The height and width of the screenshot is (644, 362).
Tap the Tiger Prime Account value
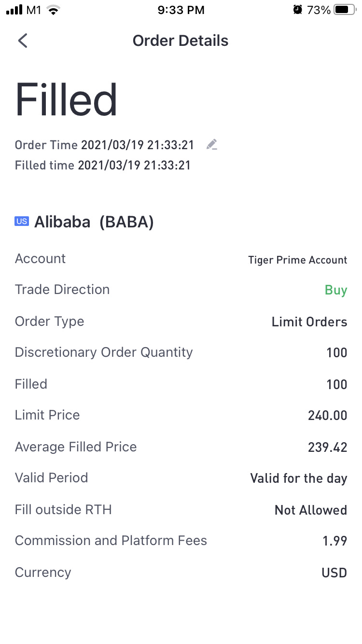coord(297,260)
